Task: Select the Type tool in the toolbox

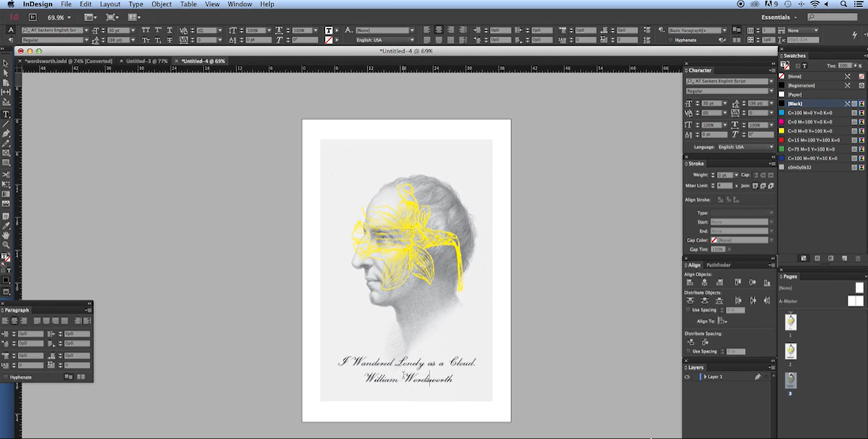Action: [x=6, y=113]
